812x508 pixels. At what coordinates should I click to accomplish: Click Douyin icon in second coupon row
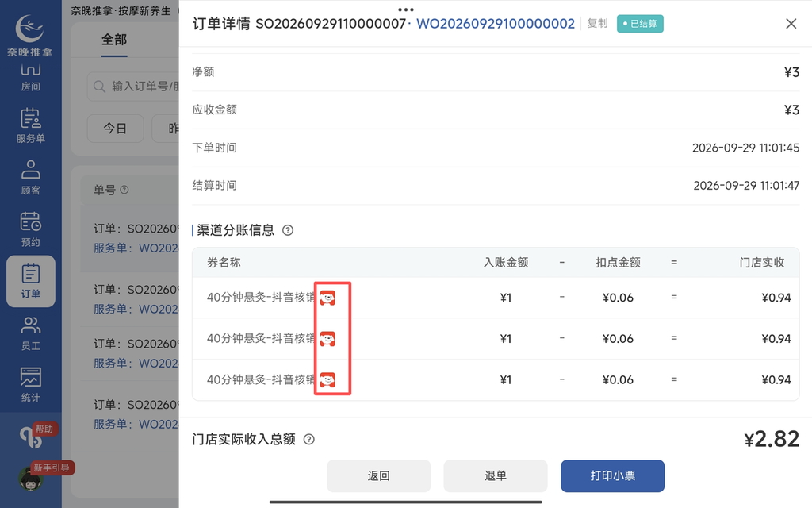tap(327, 338)
